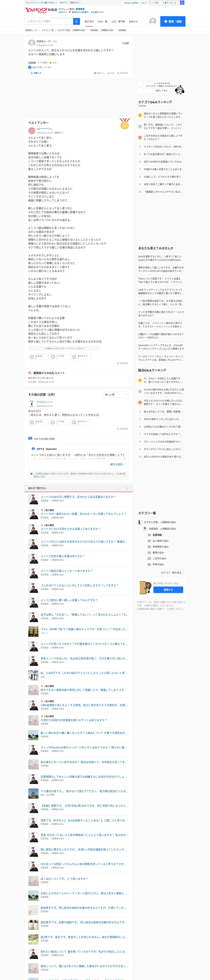210x980 pixels.
Task: Open ranking item 若い子の、頭普通レベルって
Action: tap(163, 126)
